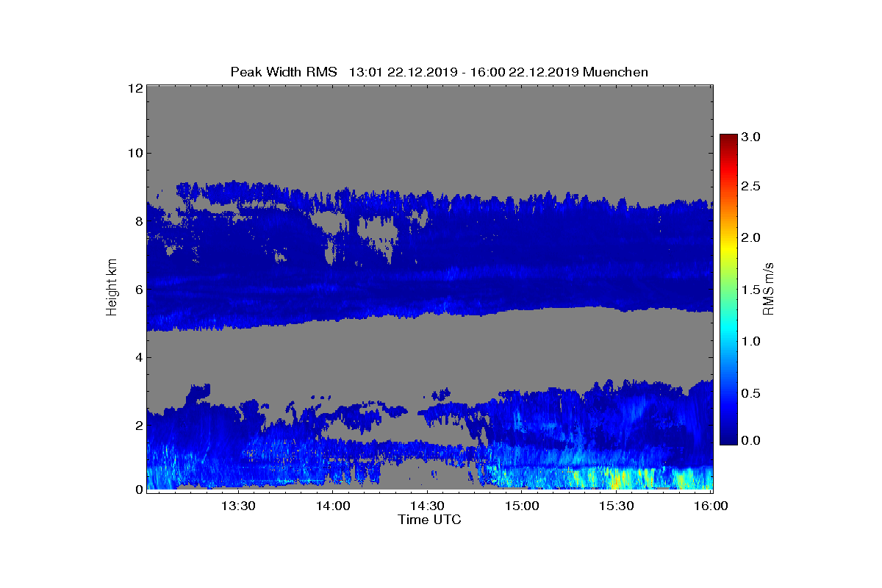Click the dark red top of colorbar

(x=728, y=140)
